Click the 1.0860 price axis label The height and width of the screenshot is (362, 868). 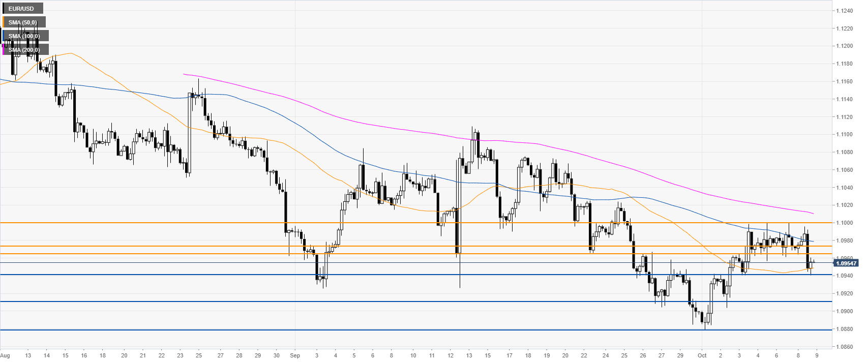click(844, 347)
